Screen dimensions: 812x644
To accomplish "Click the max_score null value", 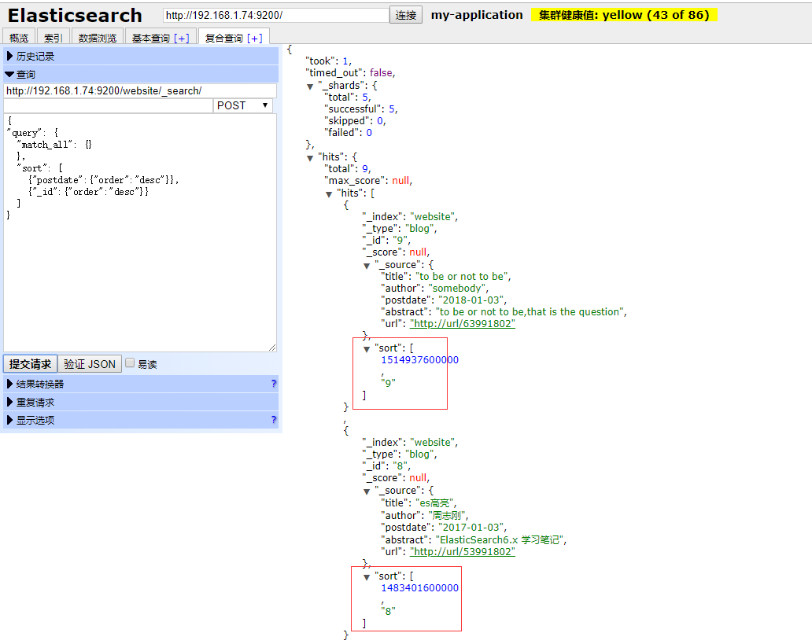I will pyautogui.click(x=400, y=181).
